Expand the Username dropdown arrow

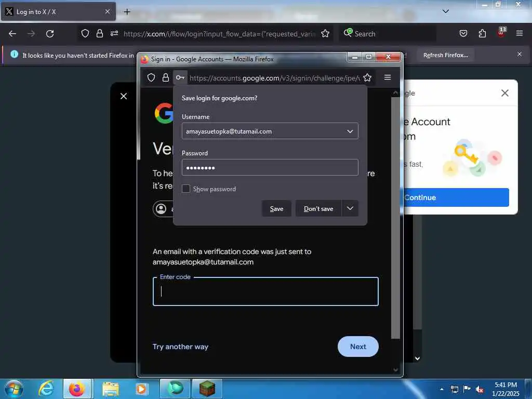coord(350,131)
